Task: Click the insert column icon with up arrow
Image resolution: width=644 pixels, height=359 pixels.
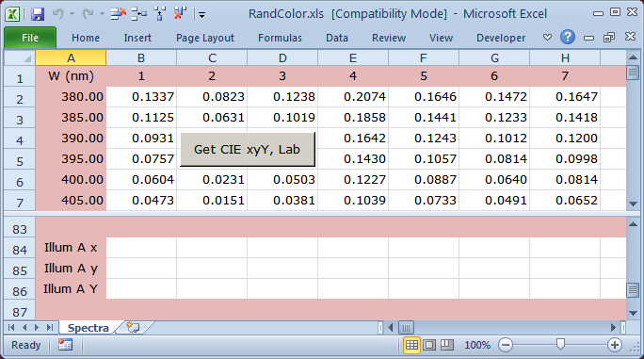Action: 159,14
